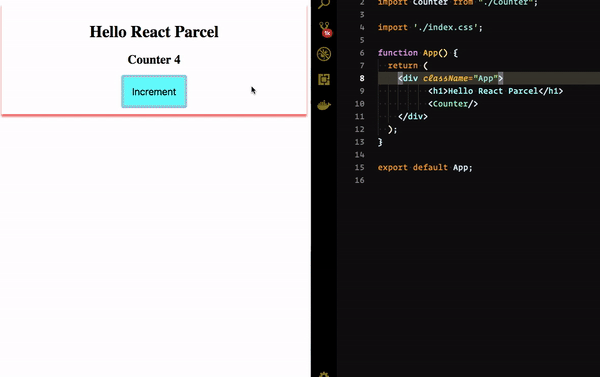
Task: Click the import './index.css' line
Action: coord(430,27)
